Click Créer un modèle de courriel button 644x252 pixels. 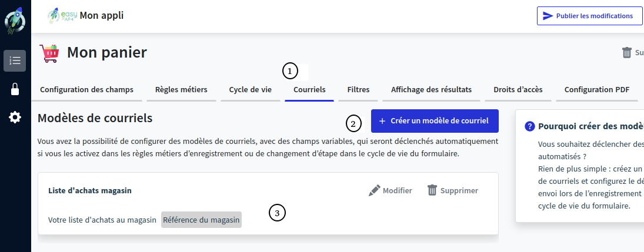[x=434, y=121]
